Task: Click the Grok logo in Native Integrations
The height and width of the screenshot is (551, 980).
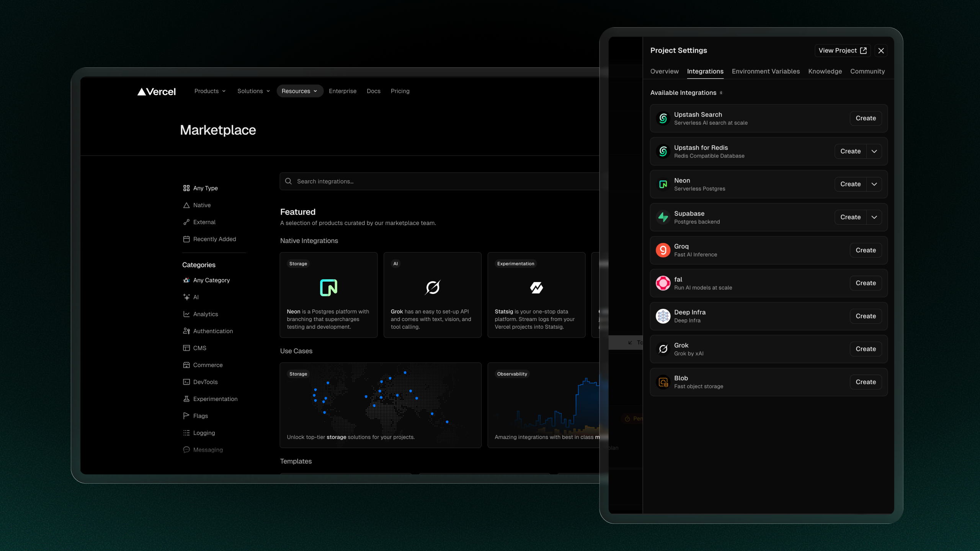Action: (433, 287)
